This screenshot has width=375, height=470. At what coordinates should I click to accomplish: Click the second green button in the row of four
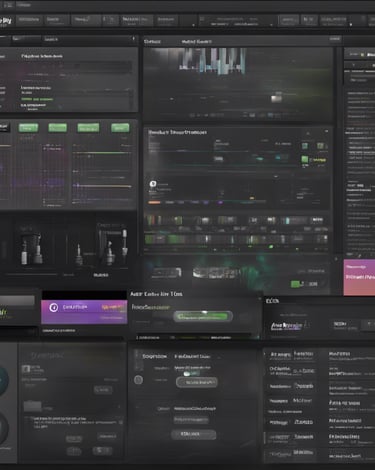coord(57,128)
